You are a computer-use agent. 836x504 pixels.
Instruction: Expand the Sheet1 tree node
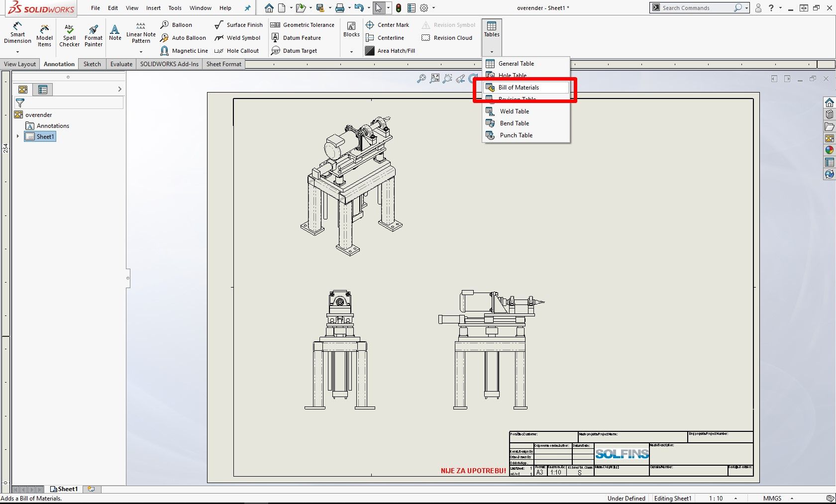click(18, 136)
